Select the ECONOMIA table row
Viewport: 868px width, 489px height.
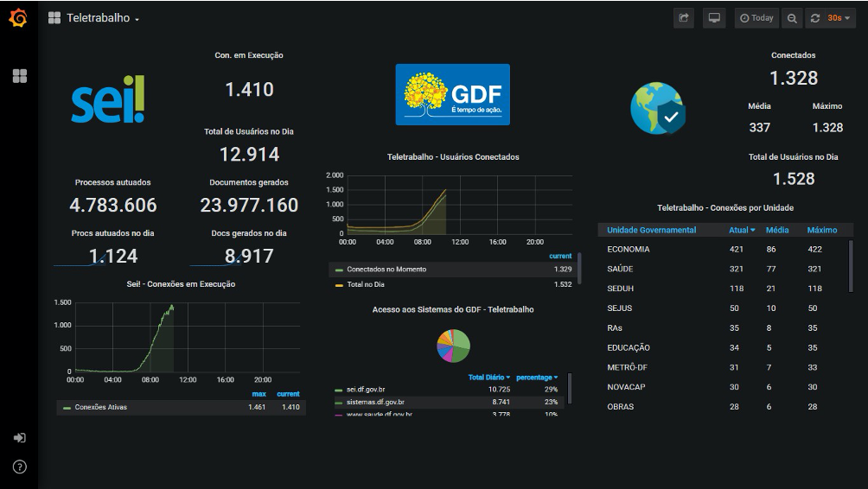[x=723, y=250]
